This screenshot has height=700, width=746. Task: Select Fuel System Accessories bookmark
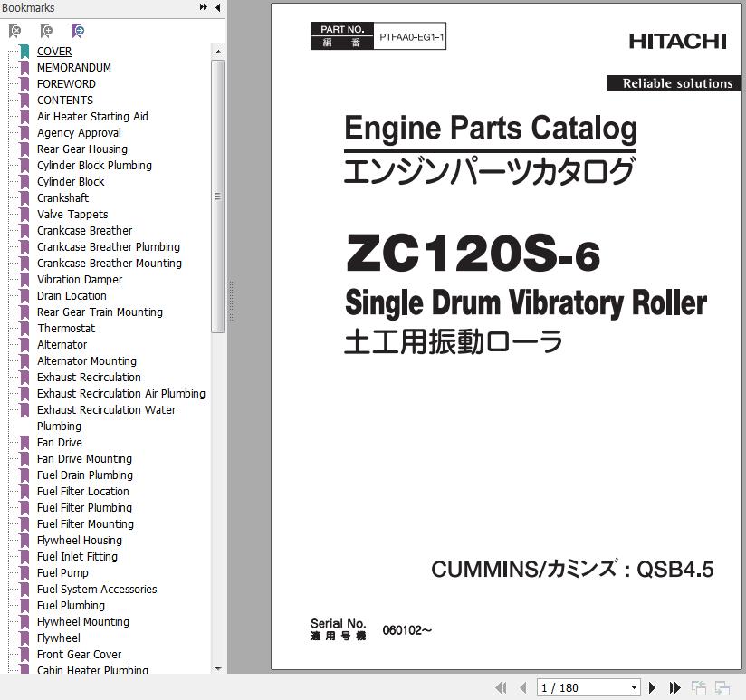pyautogui.click(x=97, y=590)
